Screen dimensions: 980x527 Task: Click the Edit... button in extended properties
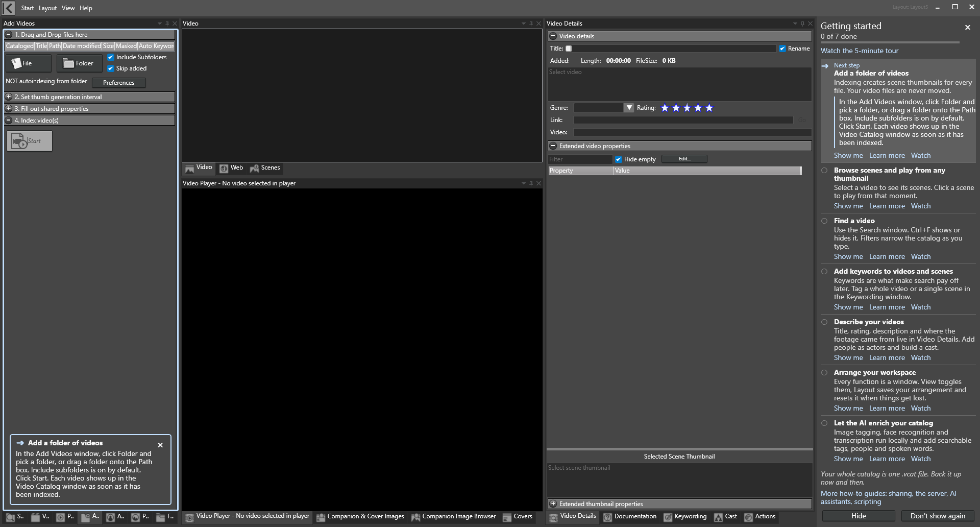tap(684, 159)
